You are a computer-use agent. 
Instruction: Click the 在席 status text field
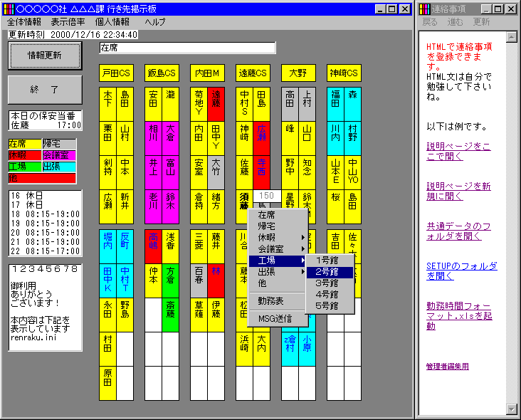tap(187, 48)
